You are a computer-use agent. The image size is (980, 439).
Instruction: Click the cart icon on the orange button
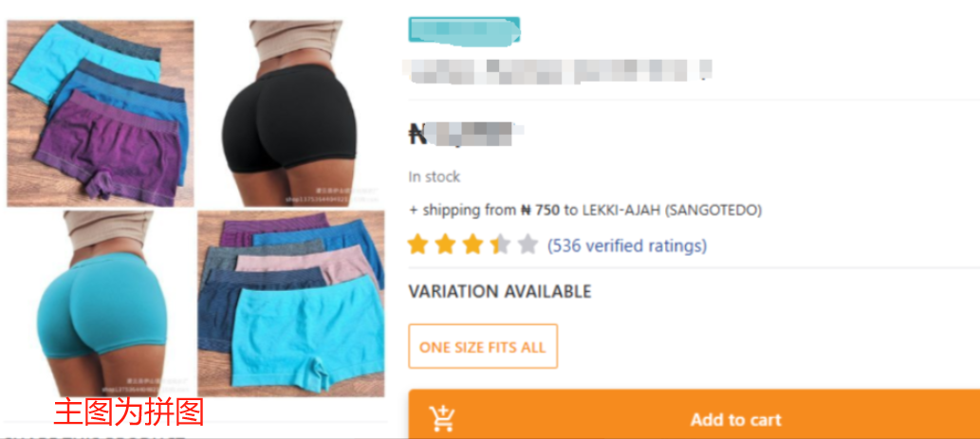click(442, 418)
